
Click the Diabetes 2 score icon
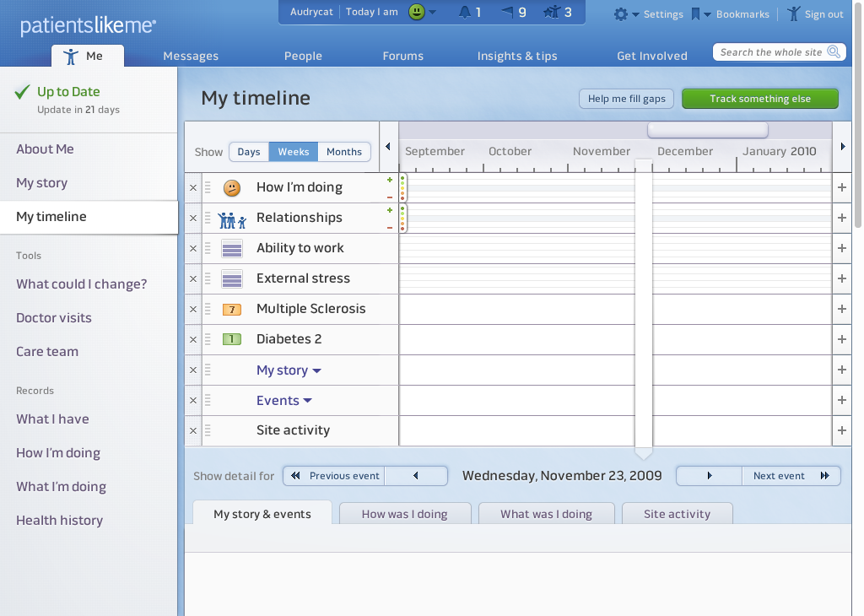click(x=232, y=339)
